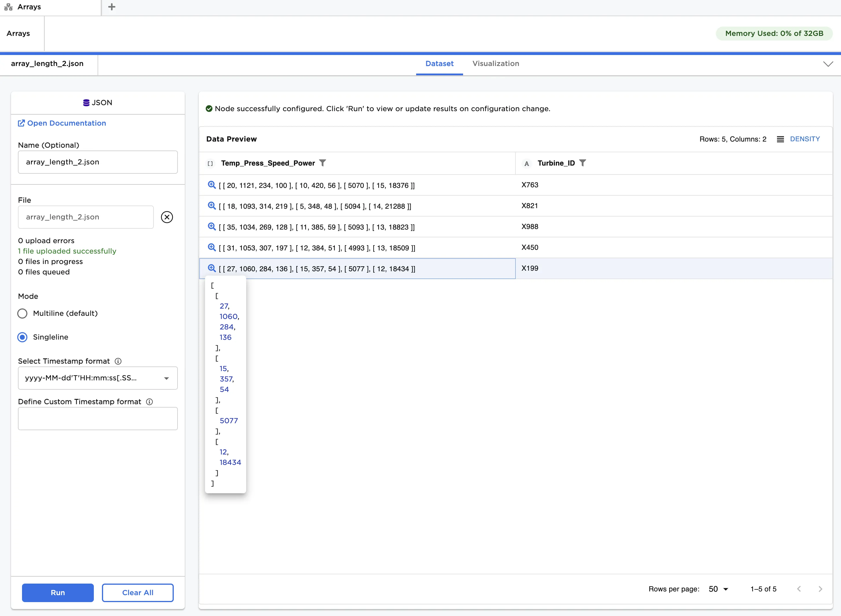Add a new tab with the plus icon
This screenshot has height=616, width=841.
(111, 7)
